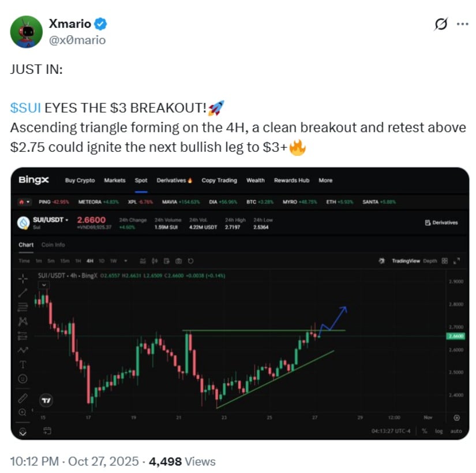Click the Derivatives button beside price stats
The width and height of the screenshot is (476, 473).
point(441,222)
